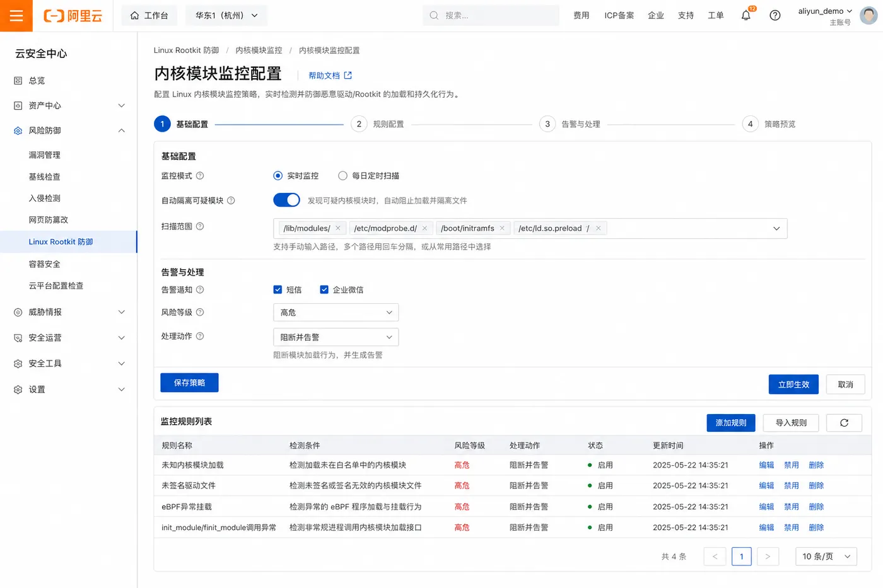Screen dimensions: 883x588
Task: Click 删除 for the eBPF异常挂载 rule
Action: 816,507
